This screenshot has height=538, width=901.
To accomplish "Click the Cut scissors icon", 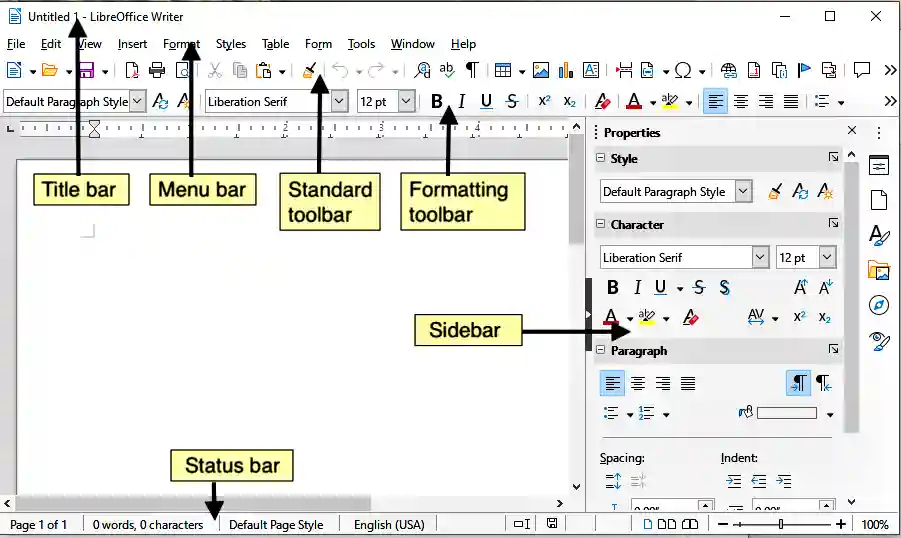I will pos(214,70).
